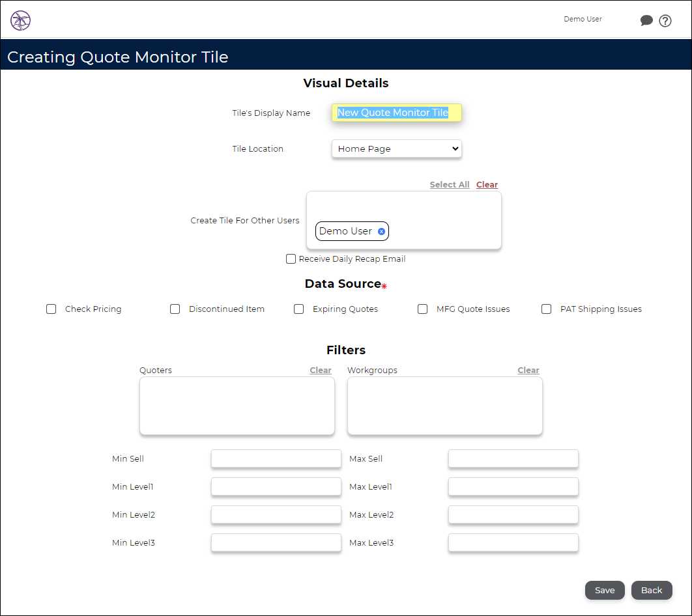
Task: Click the Save button
Action: (604, 590)
